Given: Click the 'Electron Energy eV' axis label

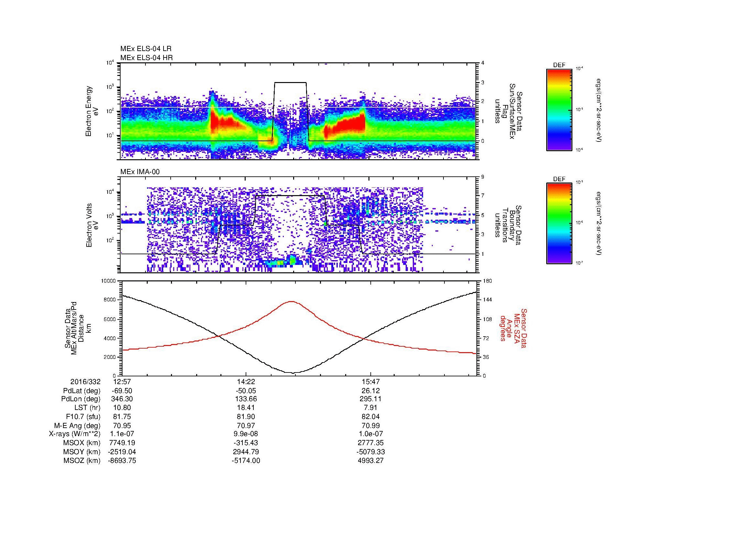Looking at the screenshot, I should [x=92, y=111].
